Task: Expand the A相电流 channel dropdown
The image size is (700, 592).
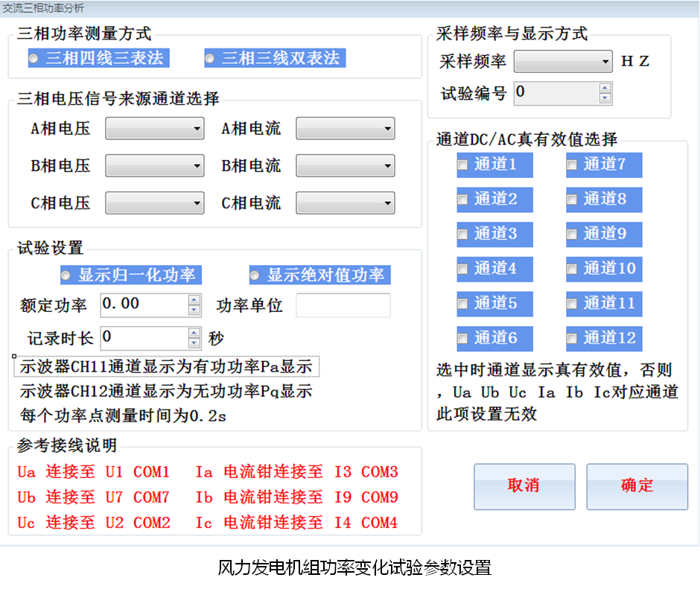Action: 346,129
